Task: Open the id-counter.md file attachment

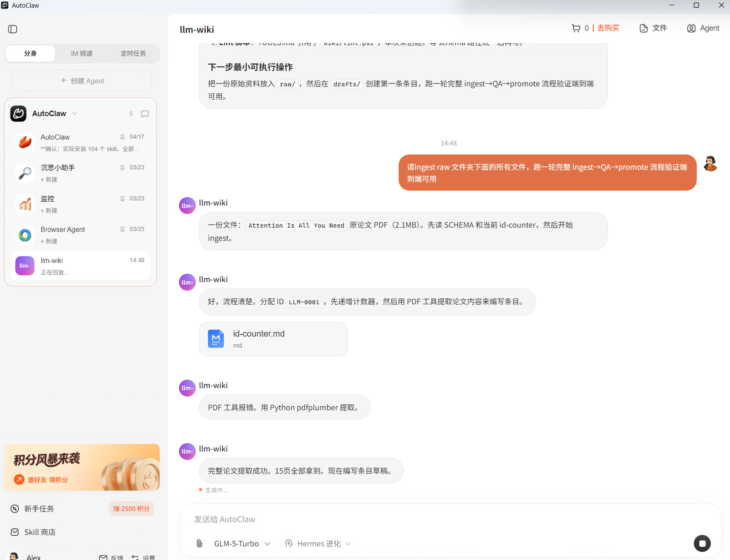Action: coord(273,339)
